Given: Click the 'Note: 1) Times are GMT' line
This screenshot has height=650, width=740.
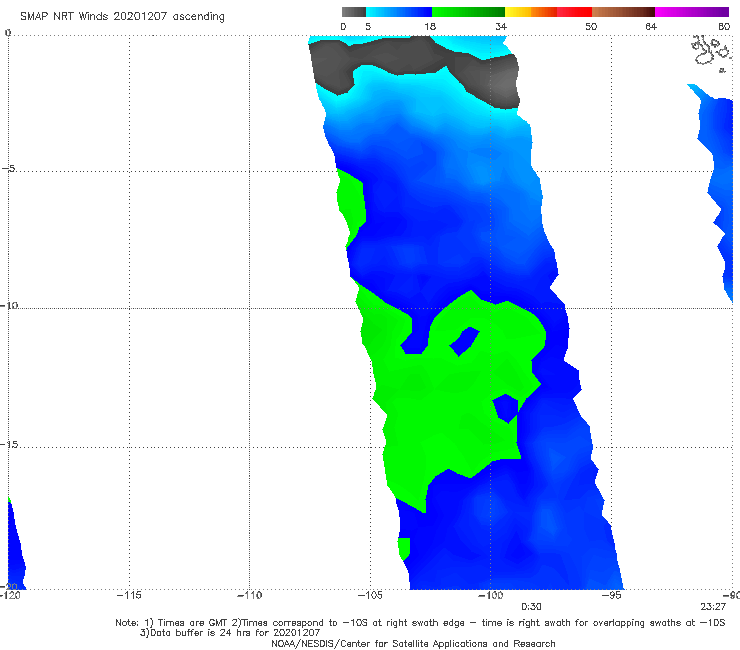Looking at the screenshot, I should point(420,623).
